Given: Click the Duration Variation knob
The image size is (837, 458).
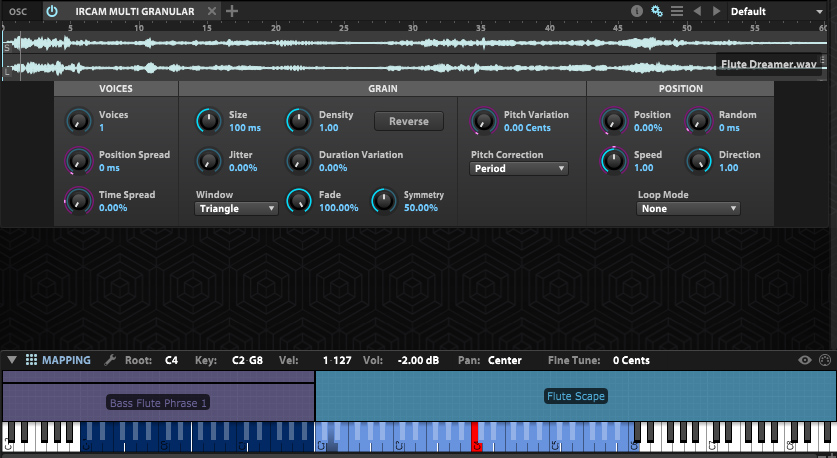Looking at the screenshot, I should pyautogui.click(x=299, y=161).
